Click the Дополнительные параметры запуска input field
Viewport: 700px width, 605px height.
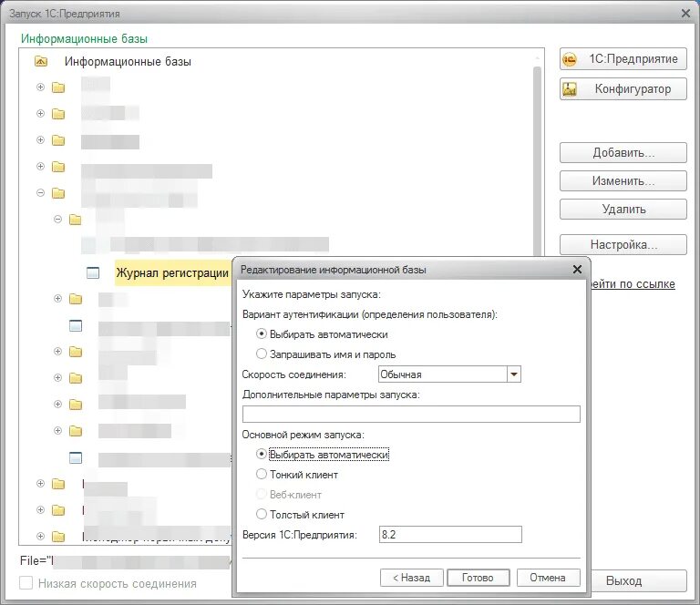[x=411, y=414]
